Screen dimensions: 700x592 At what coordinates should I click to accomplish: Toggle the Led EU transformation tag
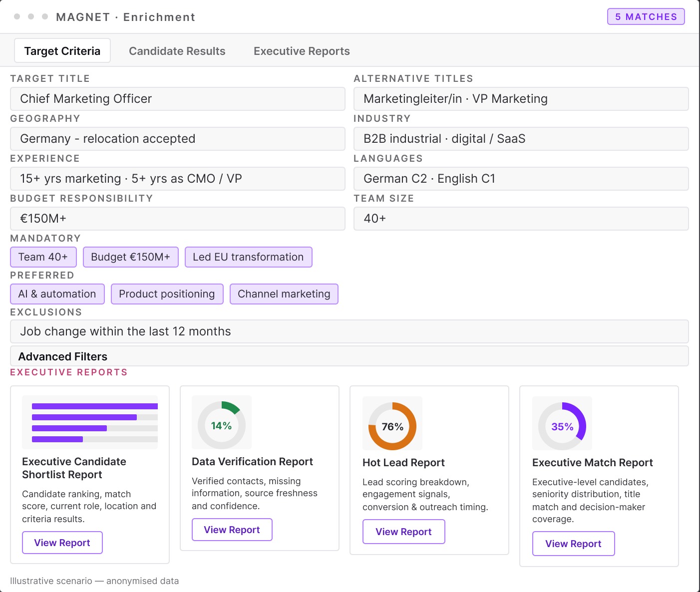249,257
